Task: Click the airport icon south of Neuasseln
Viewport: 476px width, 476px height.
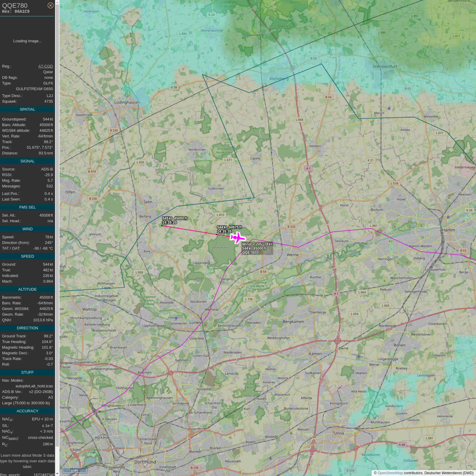Action: coord(270,458)
